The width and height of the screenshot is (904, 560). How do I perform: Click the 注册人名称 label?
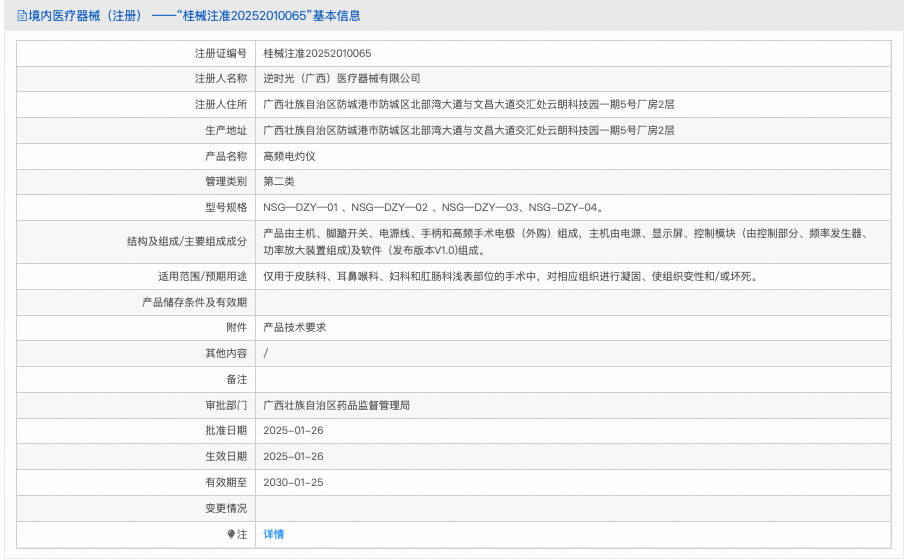[221, 78]
